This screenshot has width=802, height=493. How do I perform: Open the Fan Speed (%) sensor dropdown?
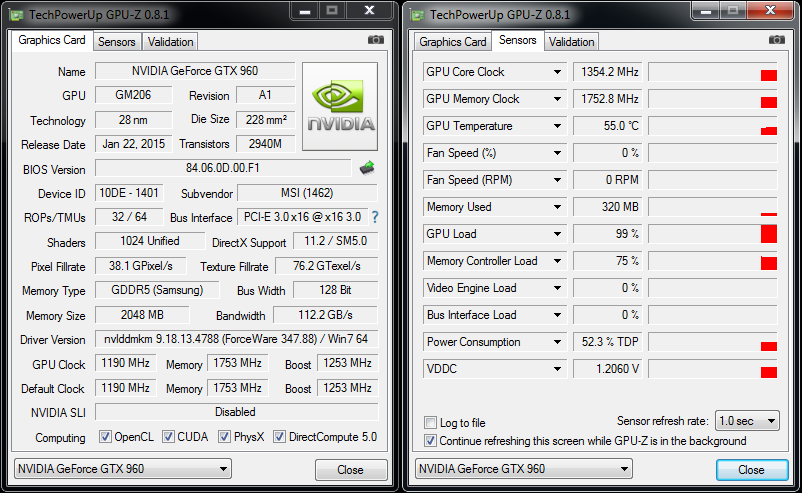pyautogui.click(x=558, y=153)
